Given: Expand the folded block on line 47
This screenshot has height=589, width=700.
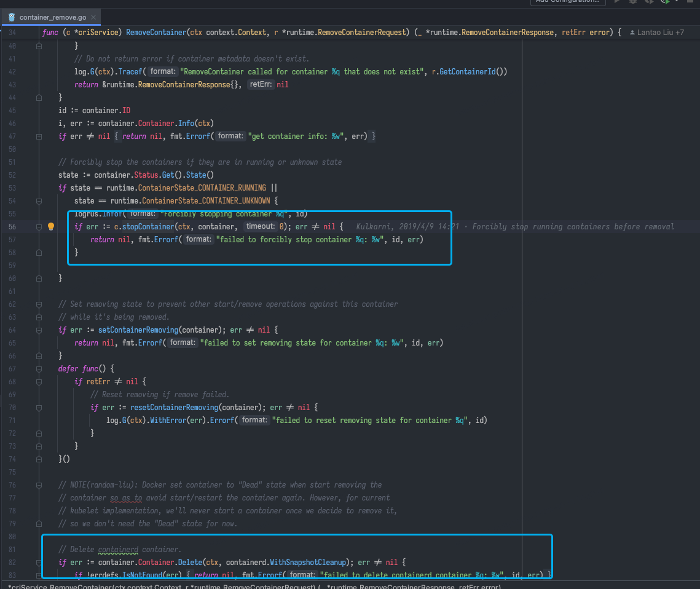Looking at the screenshot, I should 39,136.
